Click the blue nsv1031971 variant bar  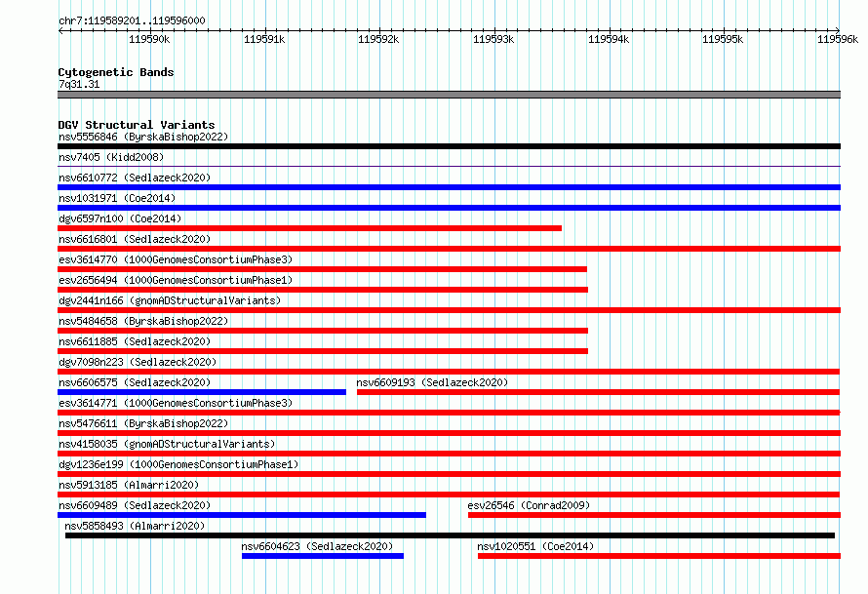tap(449, 208)
